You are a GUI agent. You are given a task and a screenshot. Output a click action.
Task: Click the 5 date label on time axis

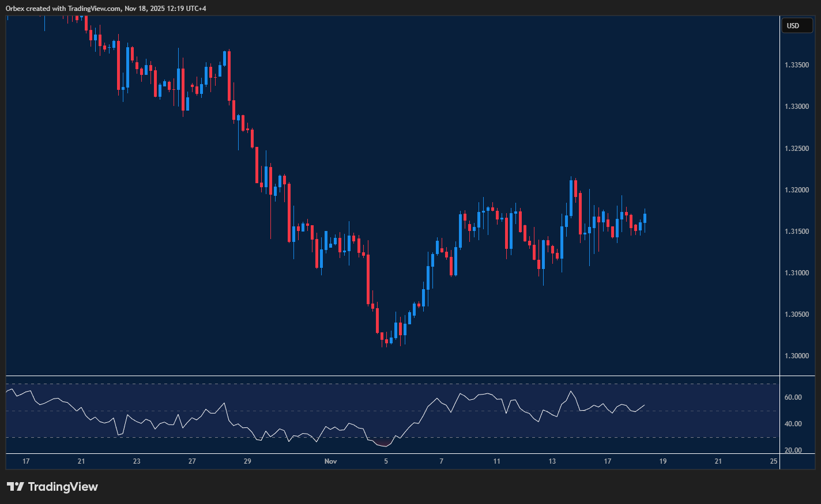click(x=386, y=461)
